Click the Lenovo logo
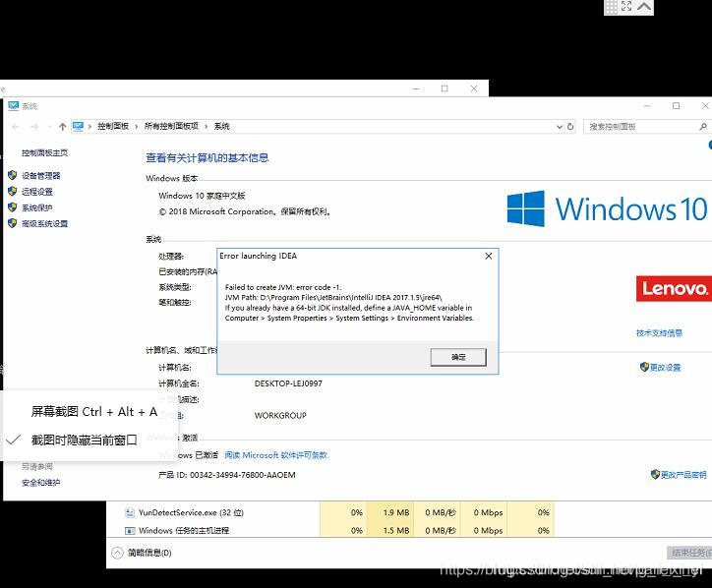 click(x=674, y=289)
